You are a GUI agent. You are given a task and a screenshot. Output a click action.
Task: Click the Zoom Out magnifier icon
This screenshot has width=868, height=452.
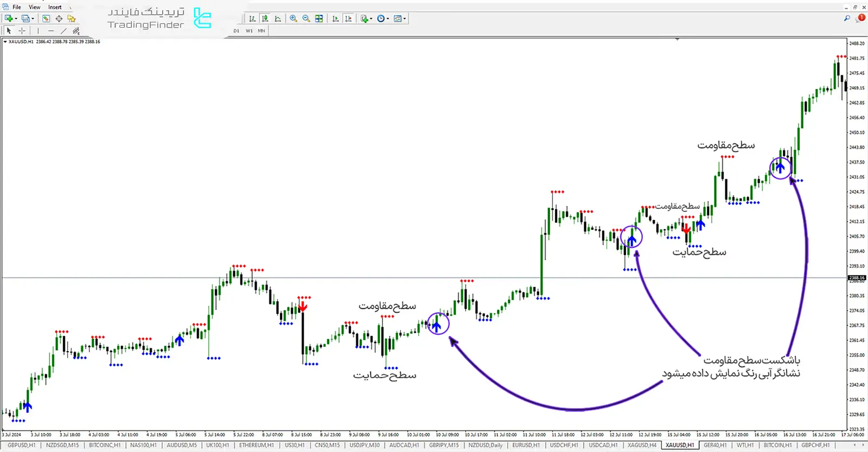pyautogui.click(x=306, y=18)
